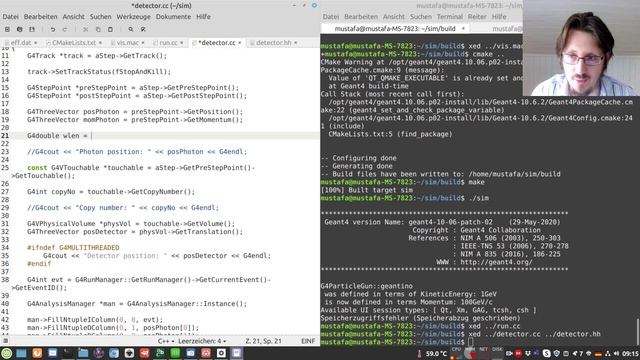This screenshot has width=640, height=360.
Task: Click the Copy toolbar icon
Action: pos(98,29)
